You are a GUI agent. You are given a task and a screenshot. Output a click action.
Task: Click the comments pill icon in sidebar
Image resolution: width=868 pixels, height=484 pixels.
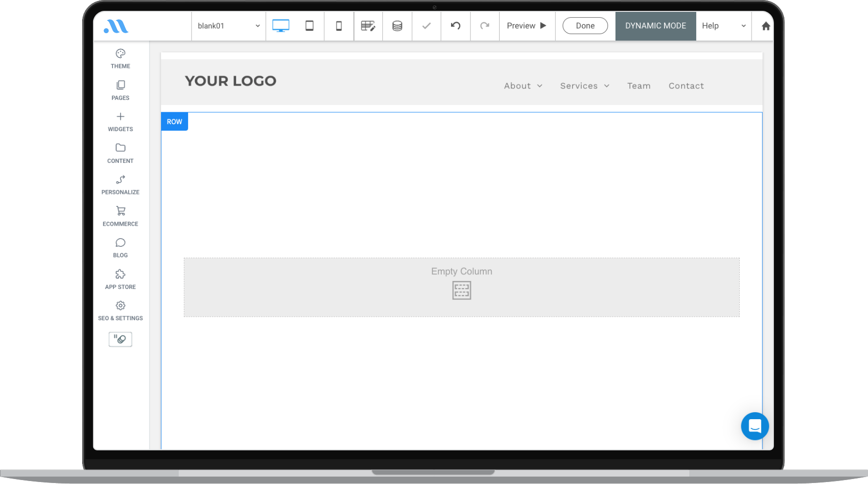point(120,339)
